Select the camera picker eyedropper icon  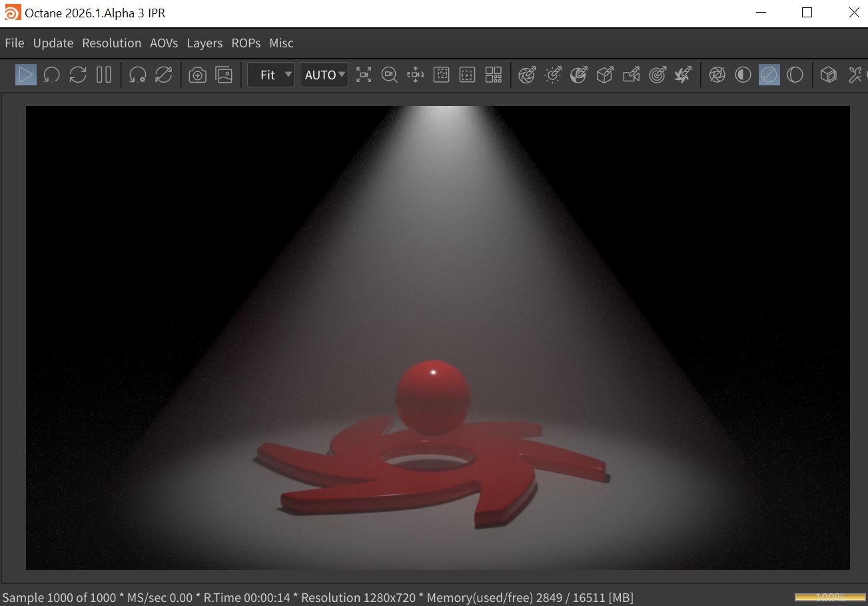tap(631, 75)
